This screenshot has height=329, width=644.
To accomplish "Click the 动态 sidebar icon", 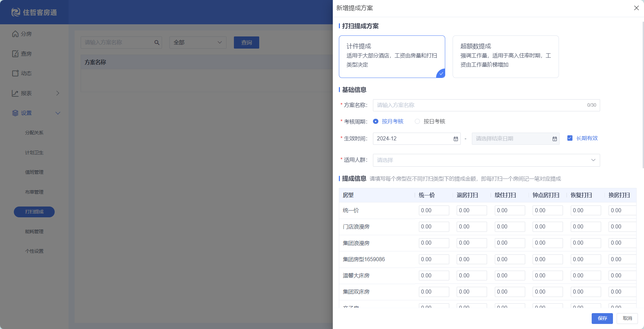I will (15, 73).
